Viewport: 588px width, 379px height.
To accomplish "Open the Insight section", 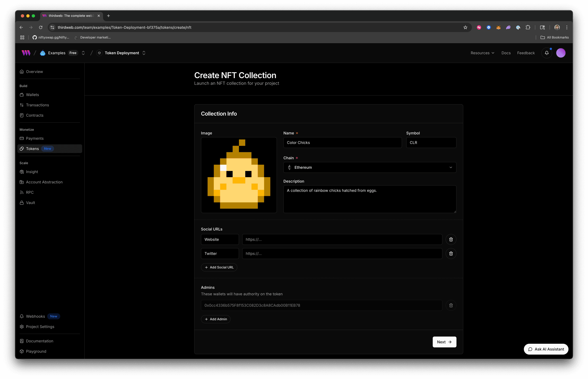I will (x=32, y=172).
